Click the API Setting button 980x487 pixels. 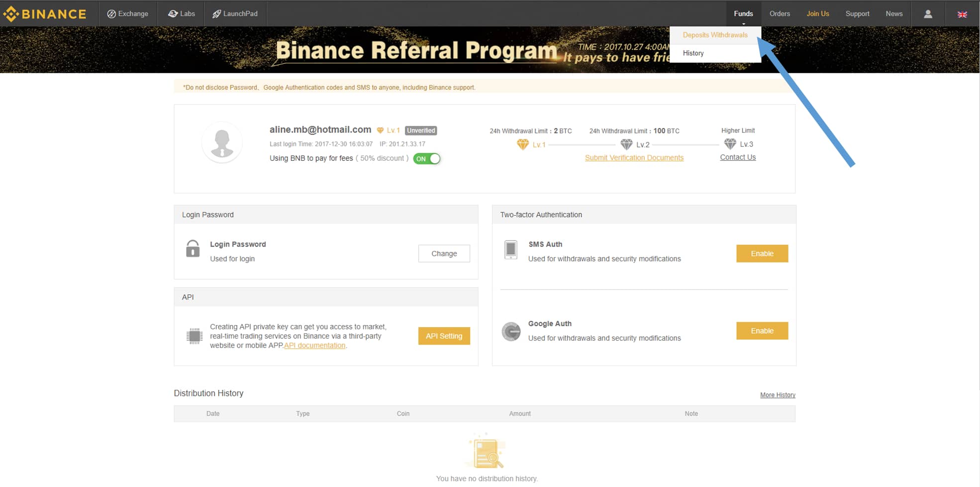pyautogui.click(x=444, y=336)
